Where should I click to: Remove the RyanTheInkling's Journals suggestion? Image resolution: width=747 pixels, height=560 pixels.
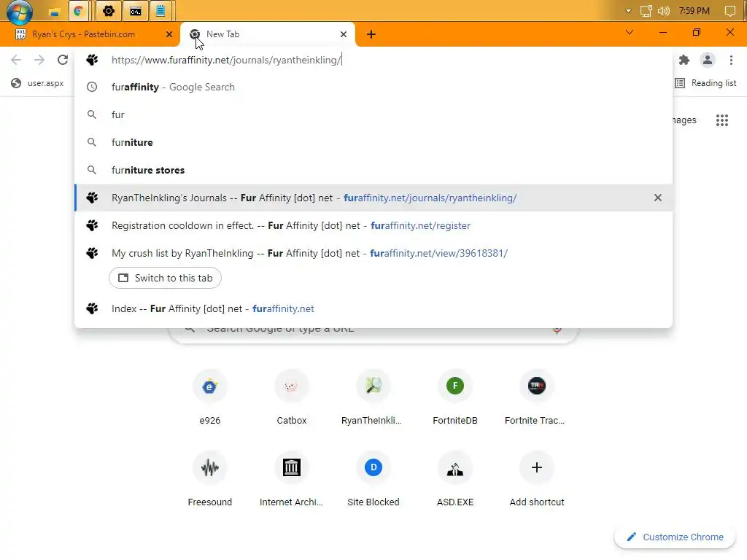pyautogui.click(x=658, y=198)
